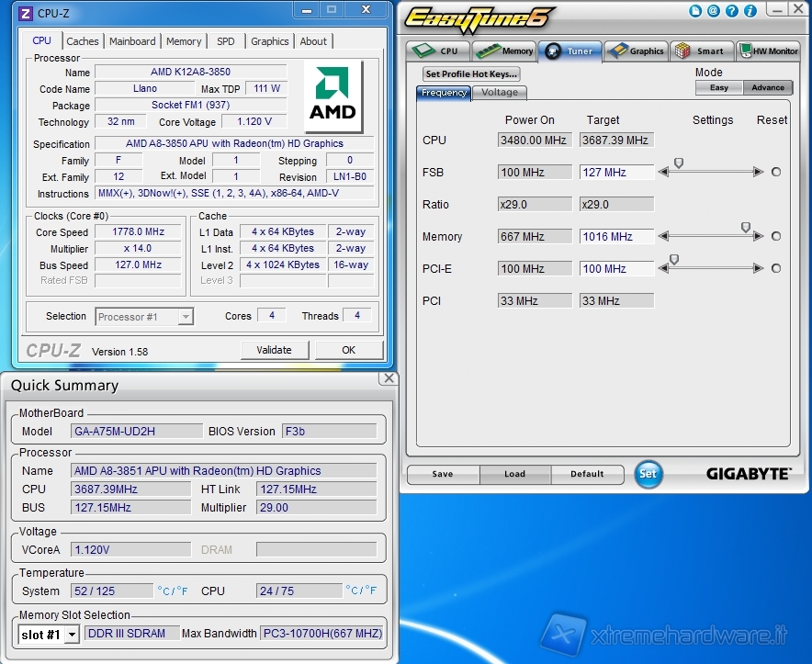Click the AMD logo in CPU-Z

[333, 96]
